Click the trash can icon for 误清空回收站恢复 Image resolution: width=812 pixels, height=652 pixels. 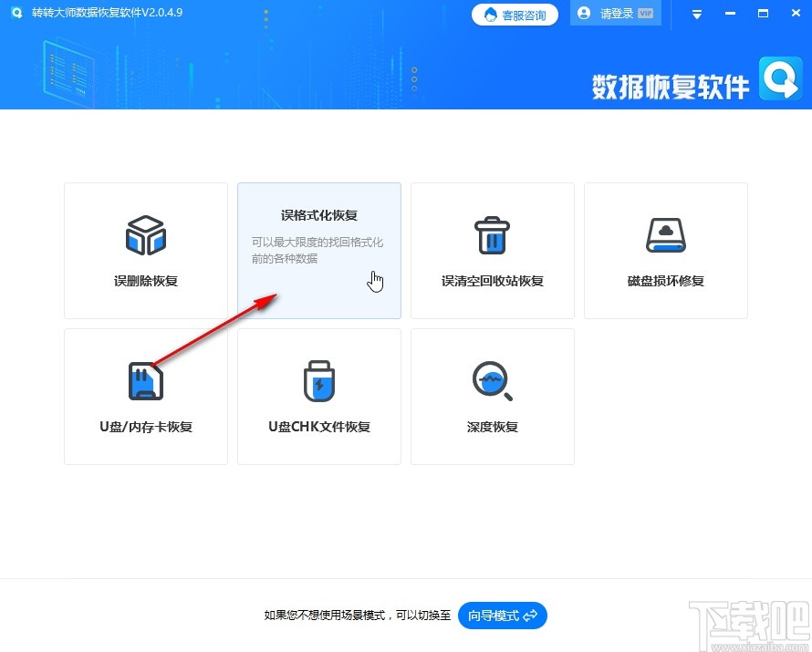pyautogui.click(x=492, y=235)
